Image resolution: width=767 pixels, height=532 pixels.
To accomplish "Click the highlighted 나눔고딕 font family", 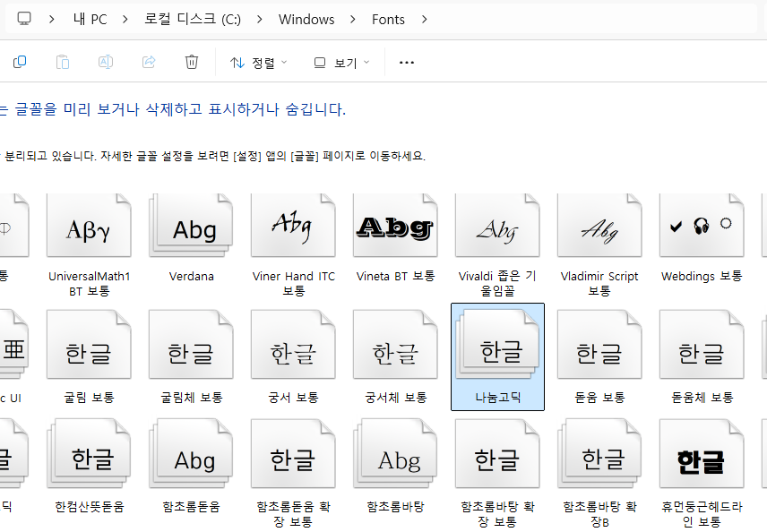I will pyautogui.click(x=497, y=357).
